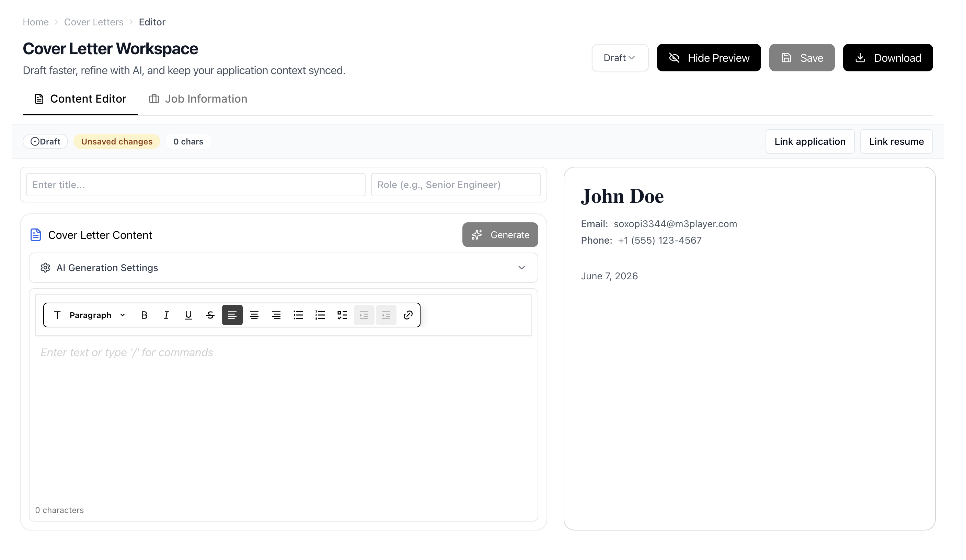Switch to Job Information tab
966x560 pixels.
[x=198, y=99]
